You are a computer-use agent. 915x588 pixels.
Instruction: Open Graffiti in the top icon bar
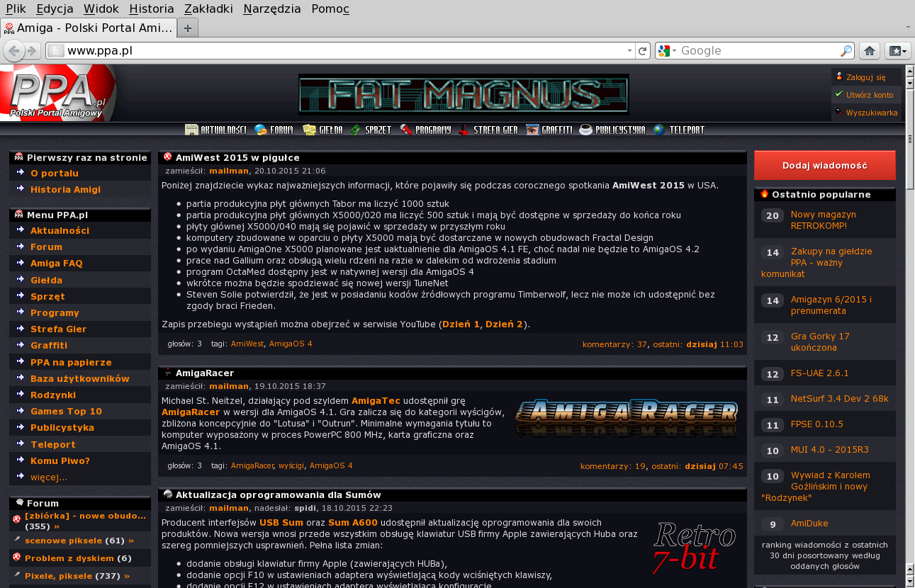click(x=549, y=130)
